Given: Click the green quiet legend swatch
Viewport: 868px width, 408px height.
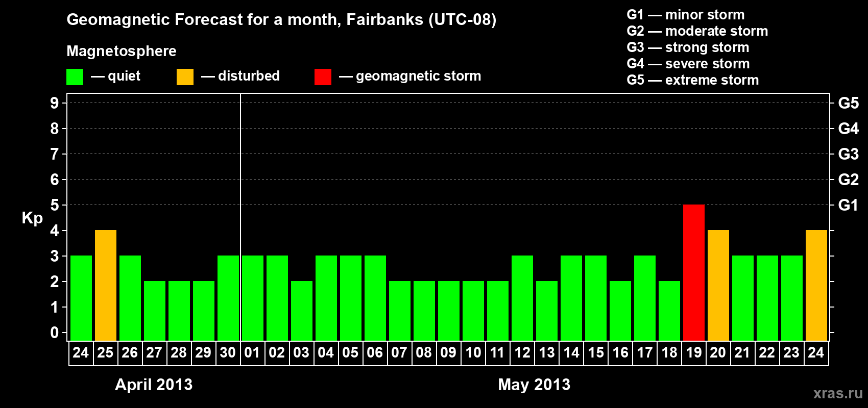Looking at the screenshot, I should [x=75, y=77].
